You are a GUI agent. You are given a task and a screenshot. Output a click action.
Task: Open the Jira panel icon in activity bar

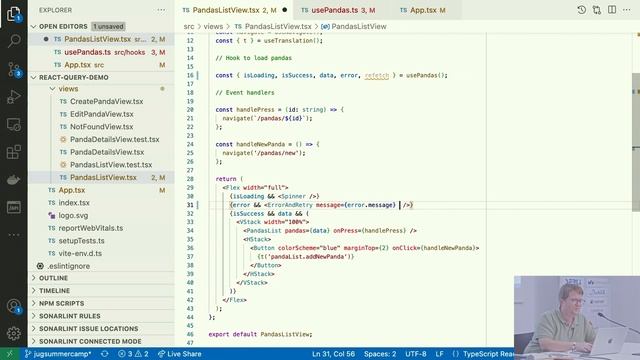coord(14,207)
